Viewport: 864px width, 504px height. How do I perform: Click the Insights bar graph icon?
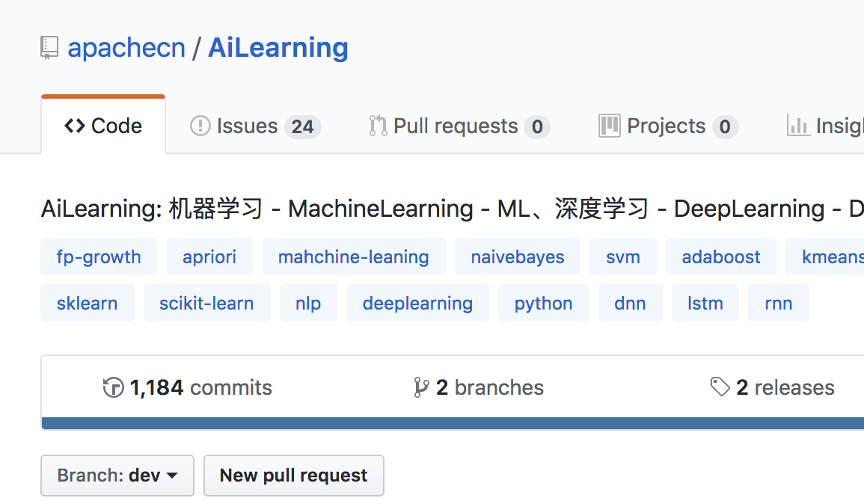pos(798,126)
